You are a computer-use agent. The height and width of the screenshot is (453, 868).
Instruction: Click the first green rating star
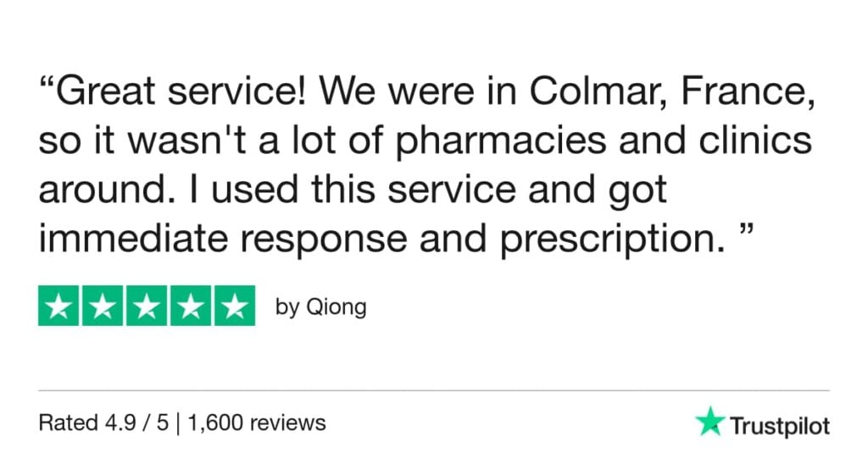[x=59, y=307]
